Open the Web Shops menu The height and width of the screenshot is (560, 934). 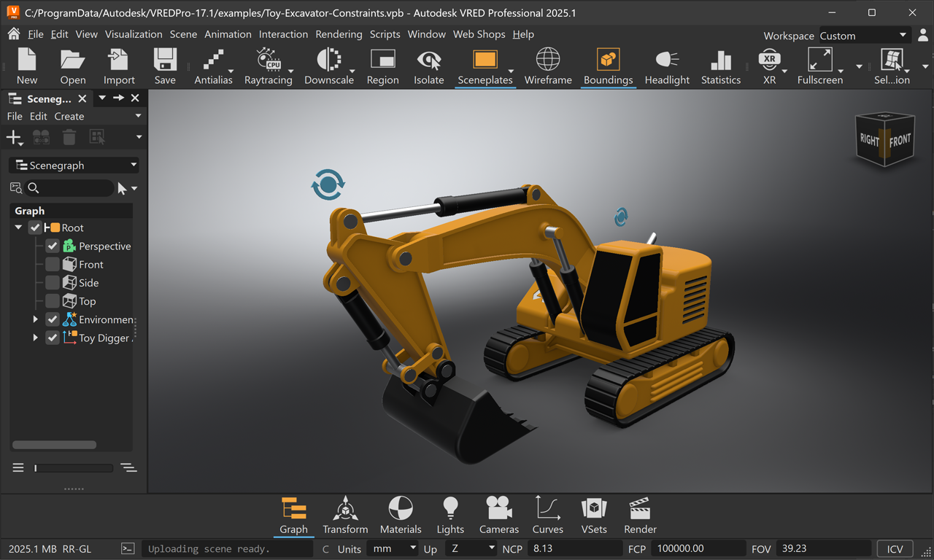pos(479,34)
